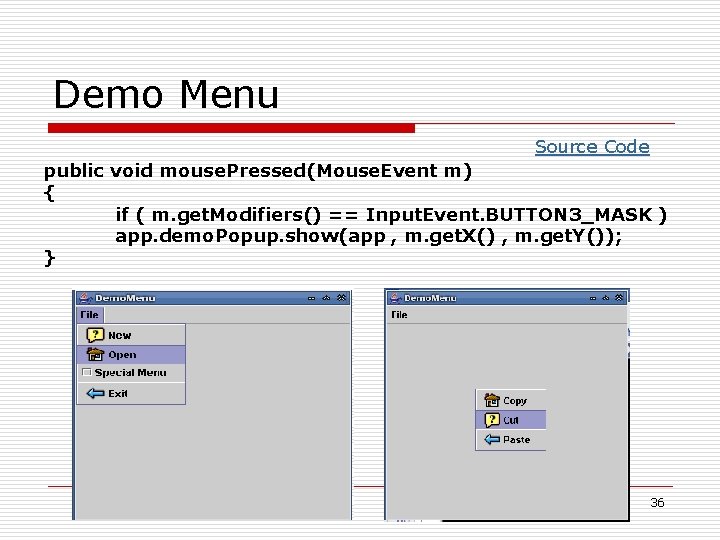720x540 pixels.
Task: Minimize the left DemoMenu window
Action: (x=312, y=298)
